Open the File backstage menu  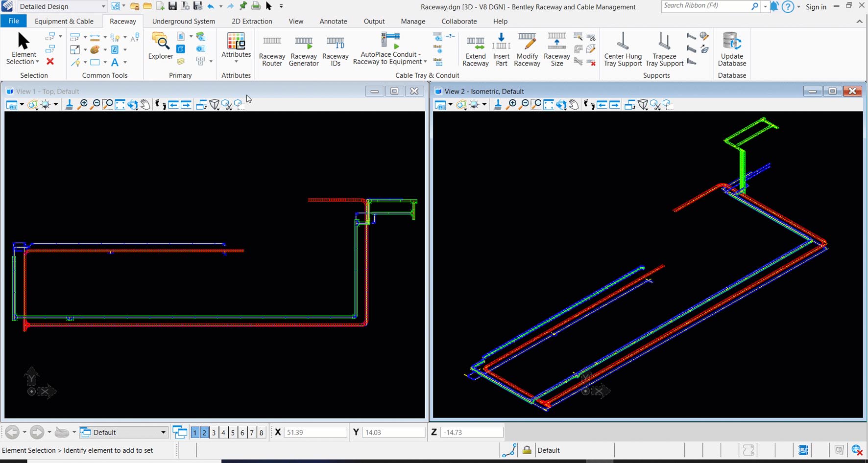coord(14,21)
